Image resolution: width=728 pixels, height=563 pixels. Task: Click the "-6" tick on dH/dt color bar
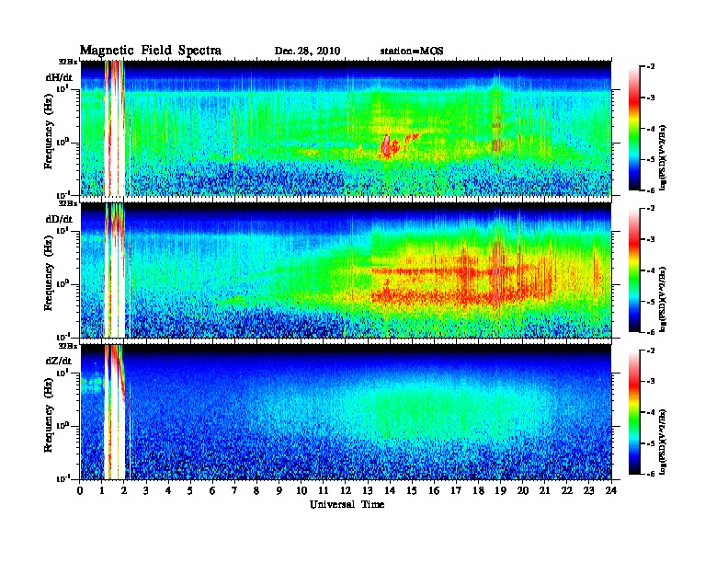[651, 190]
